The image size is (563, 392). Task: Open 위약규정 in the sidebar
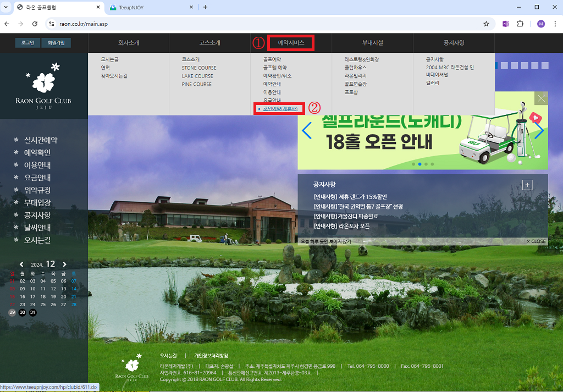click(37, 190)
